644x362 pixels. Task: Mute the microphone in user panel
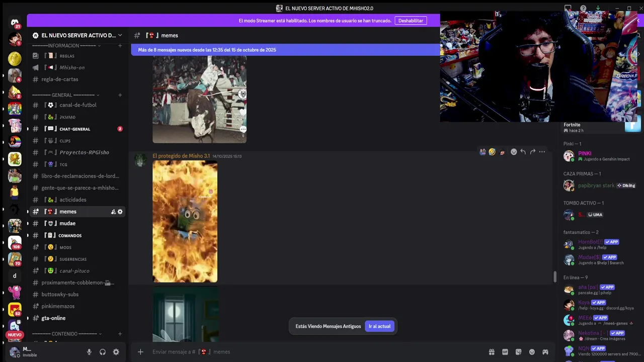tap(89, 352)
